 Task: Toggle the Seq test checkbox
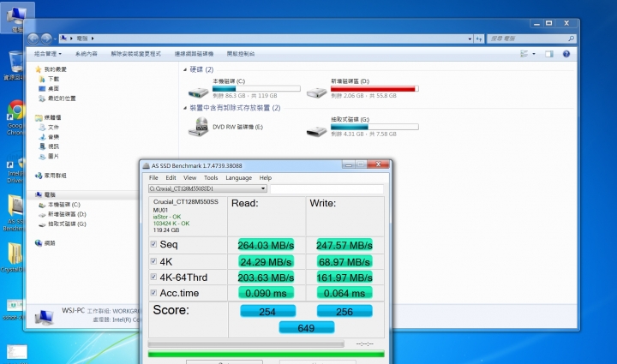153,244
